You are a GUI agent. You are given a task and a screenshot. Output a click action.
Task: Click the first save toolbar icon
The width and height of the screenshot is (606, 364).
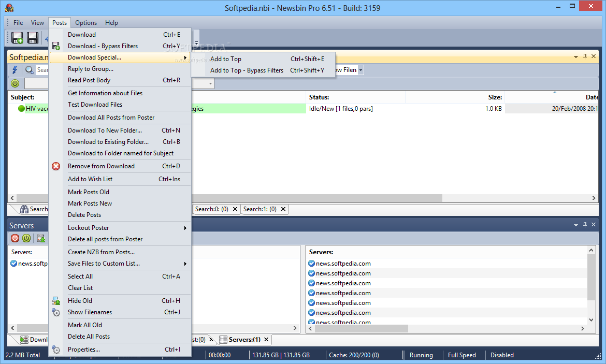(x=17, y=38)
